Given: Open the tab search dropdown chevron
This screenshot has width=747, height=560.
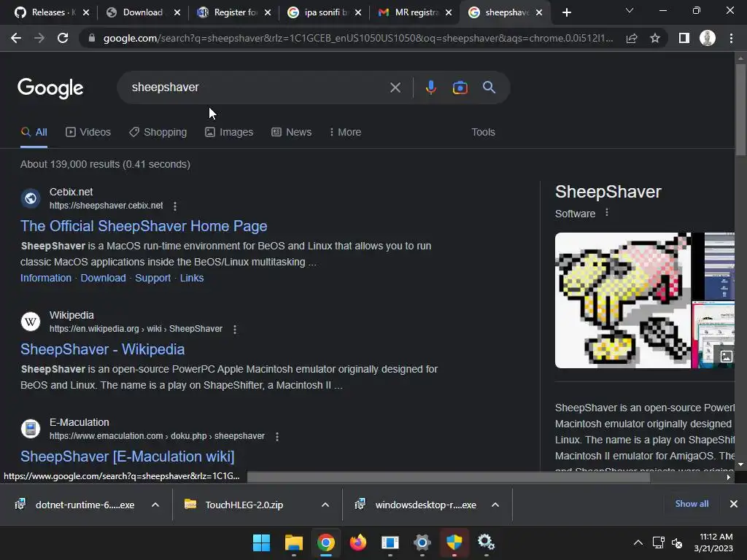Looking at the screenshot, I should [630, 10].
